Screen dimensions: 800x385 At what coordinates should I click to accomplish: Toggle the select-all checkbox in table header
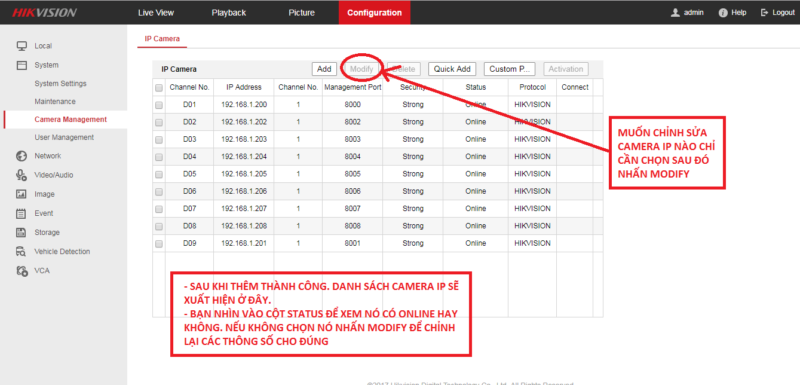(159, 88)
